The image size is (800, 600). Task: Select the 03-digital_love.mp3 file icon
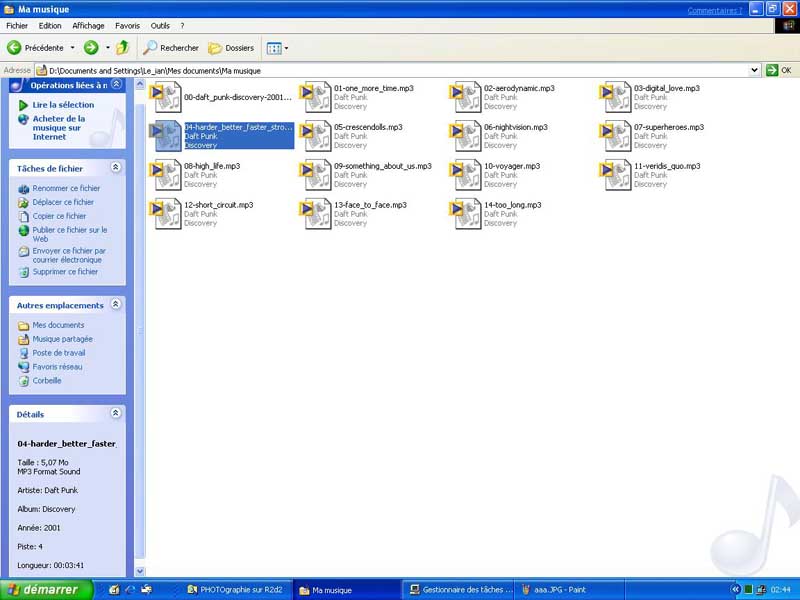[616, 97]
